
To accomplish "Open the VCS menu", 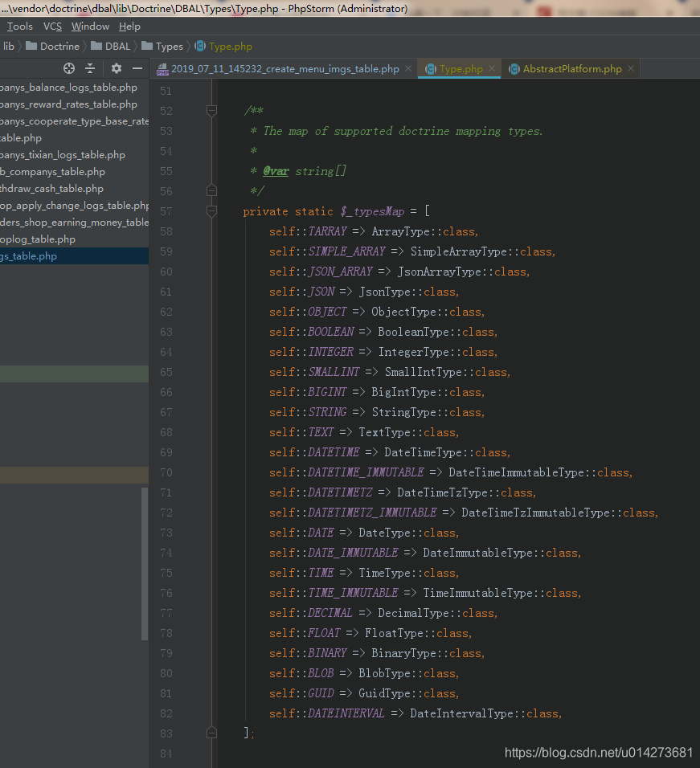I will [51, 26].
